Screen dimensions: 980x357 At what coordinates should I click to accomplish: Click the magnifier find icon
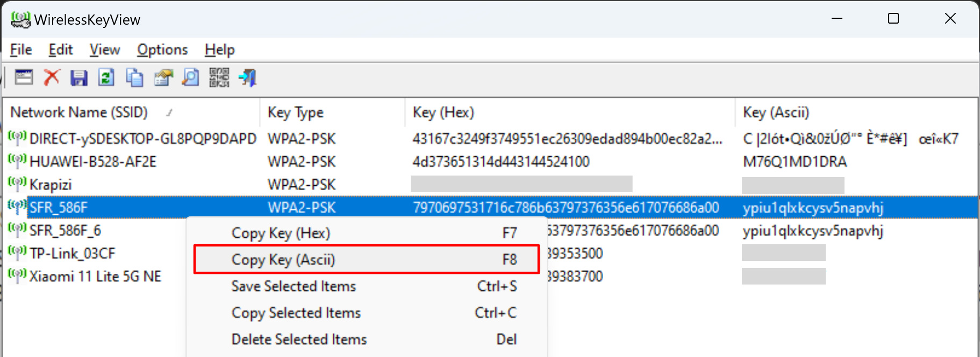click(191, 78)
